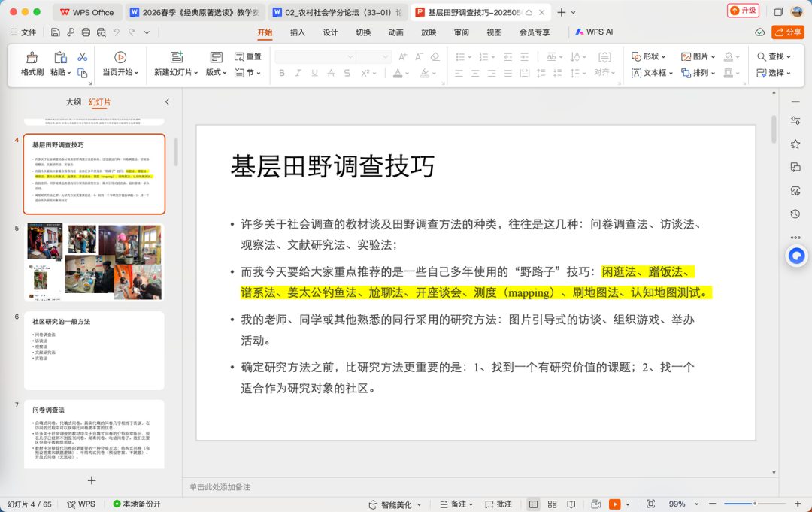
Task: Click Find (查找) button
Action: tap(774, 56)
